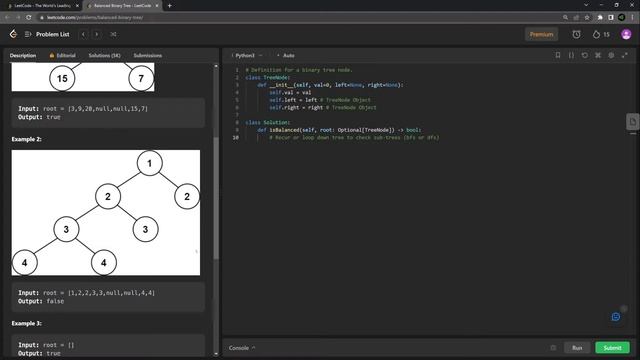Open the green extension icon in toolbar

coord(621,18)
